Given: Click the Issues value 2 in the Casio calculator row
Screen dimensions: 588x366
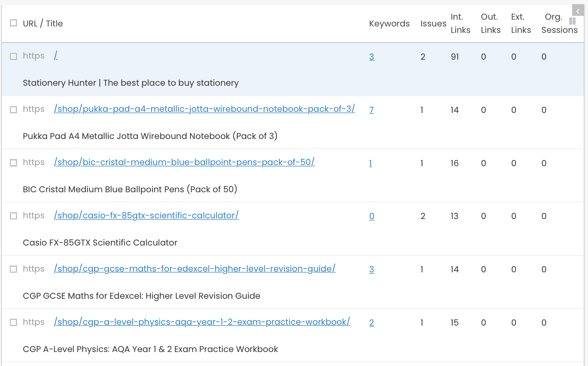Looking at the screenshot, I should (423, 216).
